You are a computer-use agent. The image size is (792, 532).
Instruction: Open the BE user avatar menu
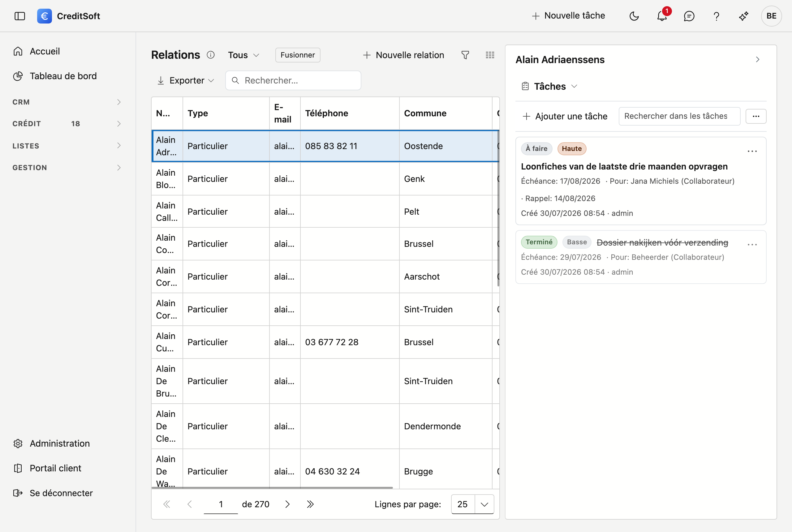point(771,16)
